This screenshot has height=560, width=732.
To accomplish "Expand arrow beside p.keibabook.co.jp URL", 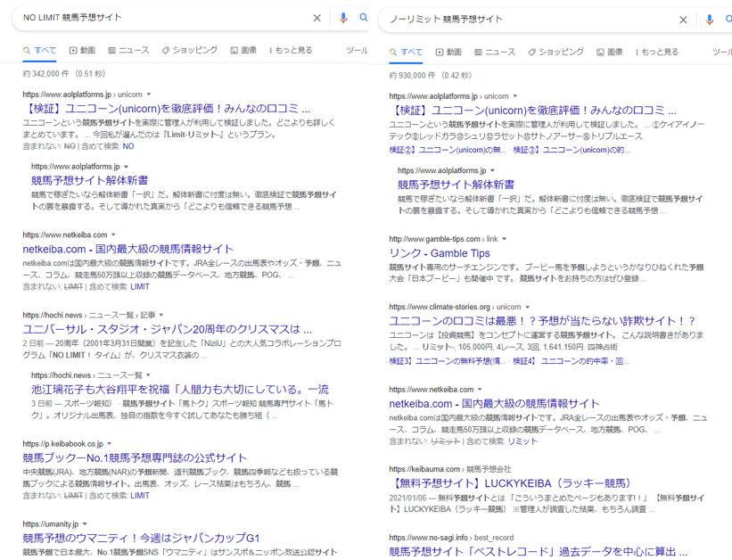I will tap(110, 444).
